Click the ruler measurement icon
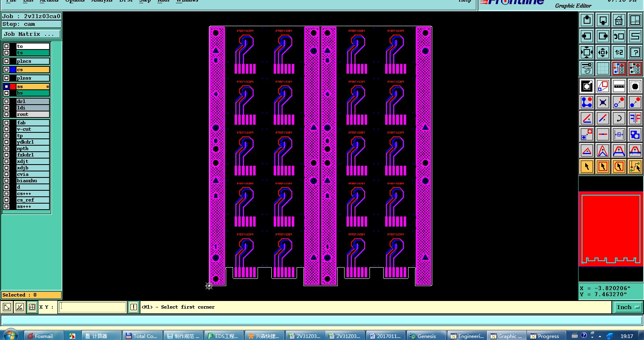644x340 pixels. click(x=619, y=86)
